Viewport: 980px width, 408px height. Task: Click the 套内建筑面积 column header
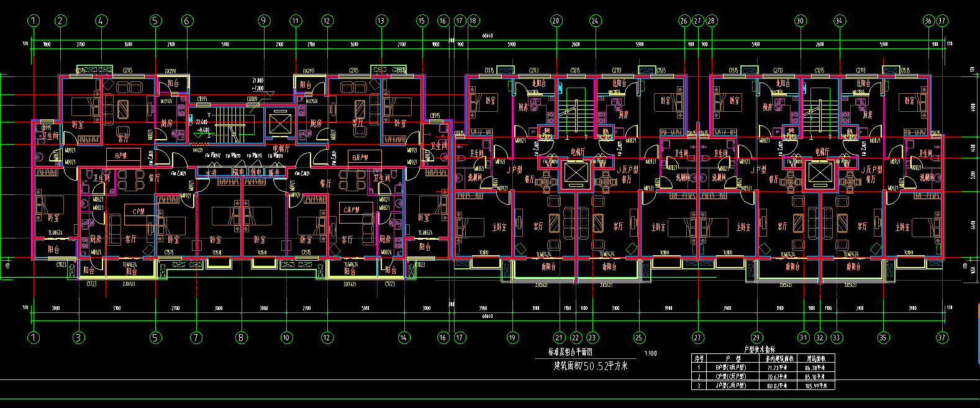coord(776,358)
